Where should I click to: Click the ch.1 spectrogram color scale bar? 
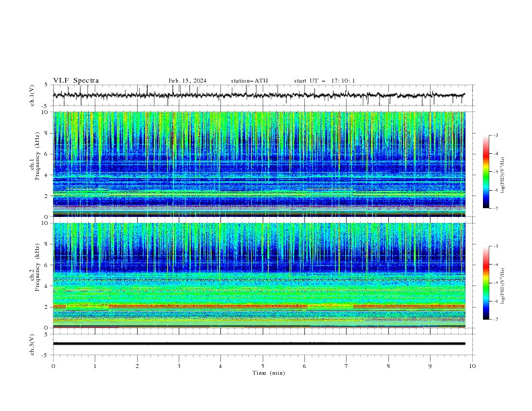(486, 172)
